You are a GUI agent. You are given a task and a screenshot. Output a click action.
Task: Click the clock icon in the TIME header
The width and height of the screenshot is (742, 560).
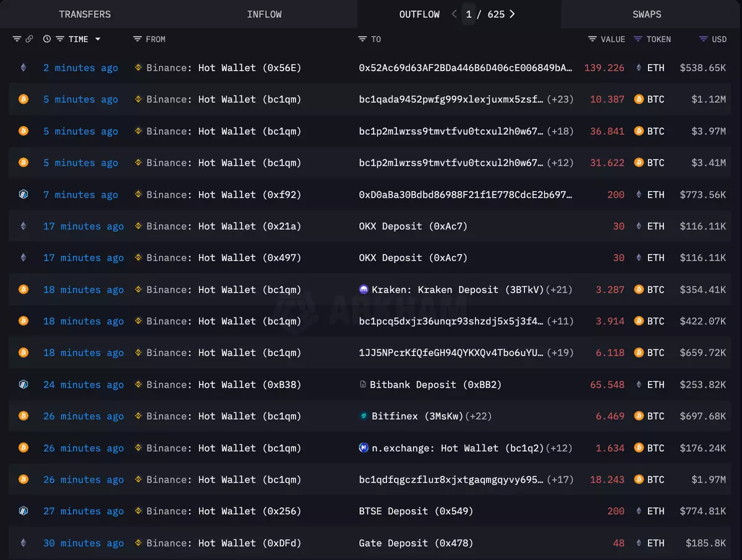[x=47, y=39]
